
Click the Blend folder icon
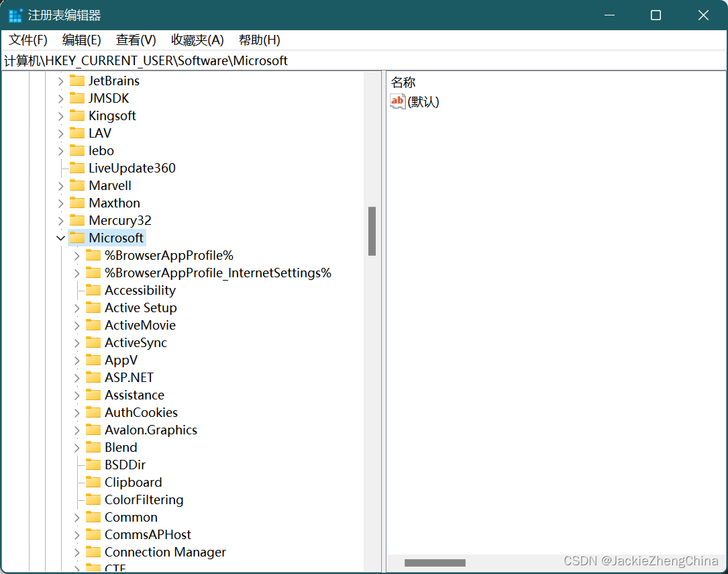[93, 447]
